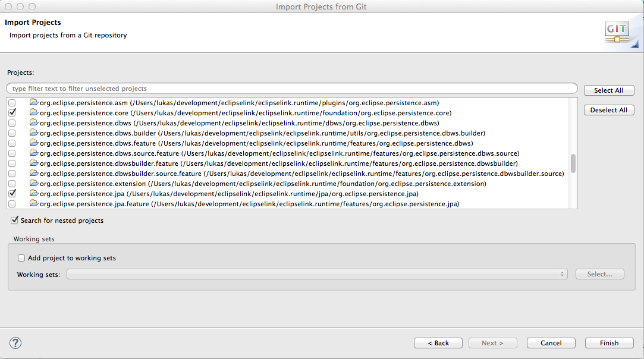Click the folder icon for org.eclipse.persistence.dbwsbuilder.feature
Screen dimensions: 644x359
tap(34, 163)
